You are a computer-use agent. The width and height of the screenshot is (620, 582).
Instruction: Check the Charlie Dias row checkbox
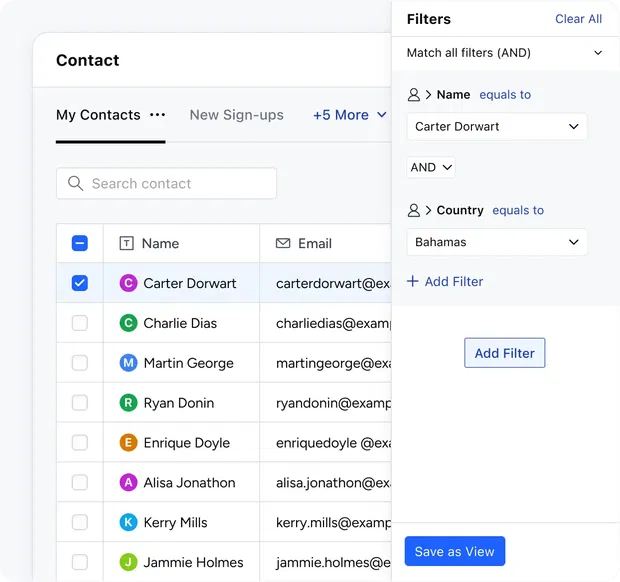79,323
